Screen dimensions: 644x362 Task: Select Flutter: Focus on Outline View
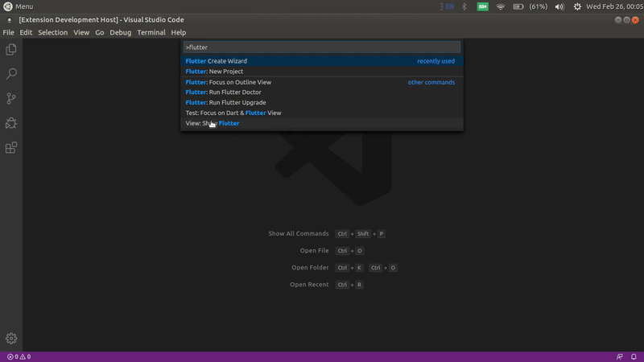(x=321, y=82)
